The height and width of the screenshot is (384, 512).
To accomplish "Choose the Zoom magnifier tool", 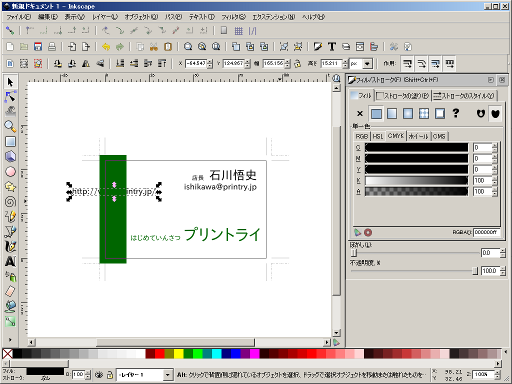I will [10, 126].
